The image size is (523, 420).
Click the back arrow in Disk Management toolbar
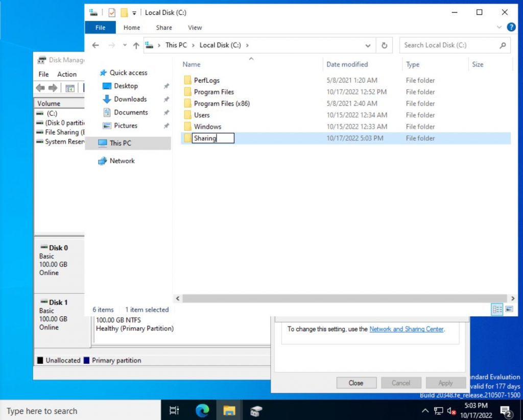[40, 87]
